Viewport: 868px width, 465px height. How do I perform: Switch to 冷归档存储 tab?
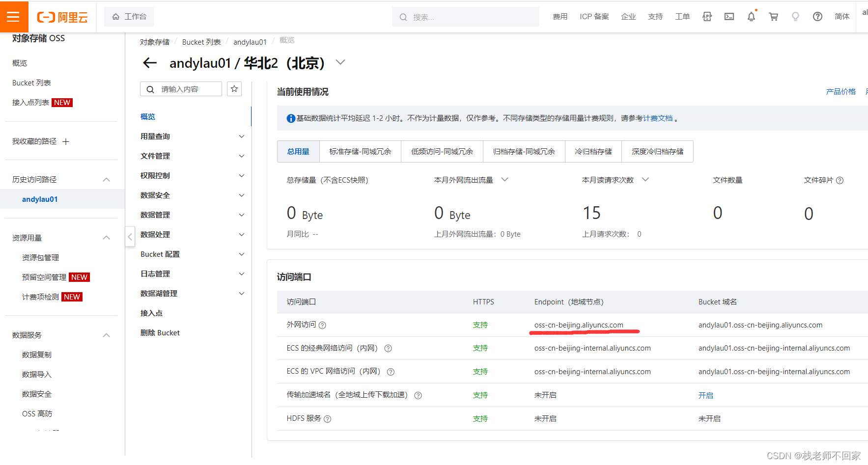coord(593,151)
